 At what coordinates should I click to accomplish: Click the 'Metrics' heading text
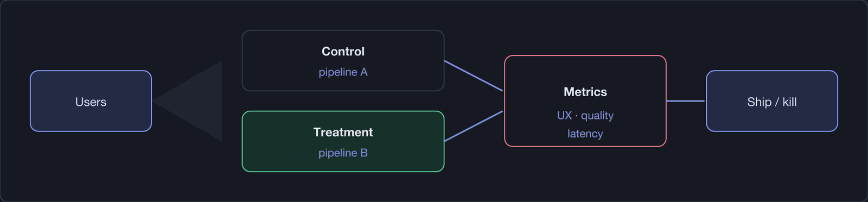pos(585,92)
